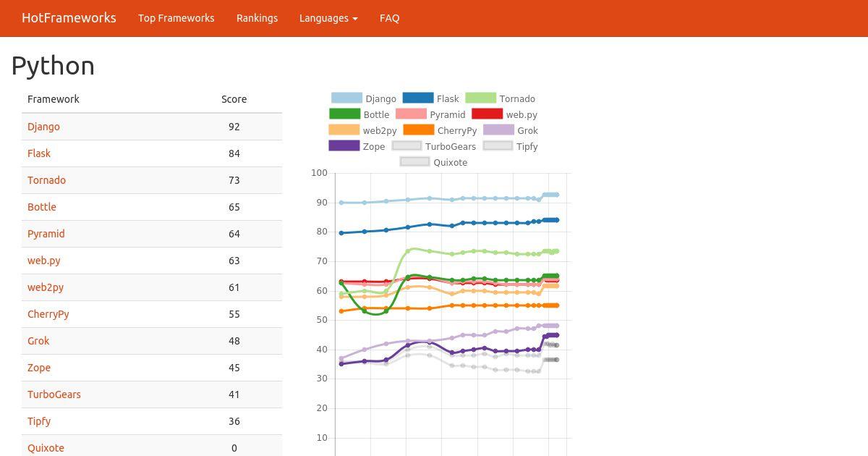Screen dimensions: 868x456
Task: Click last data point on Django line
Action: (x=556, y=195)
